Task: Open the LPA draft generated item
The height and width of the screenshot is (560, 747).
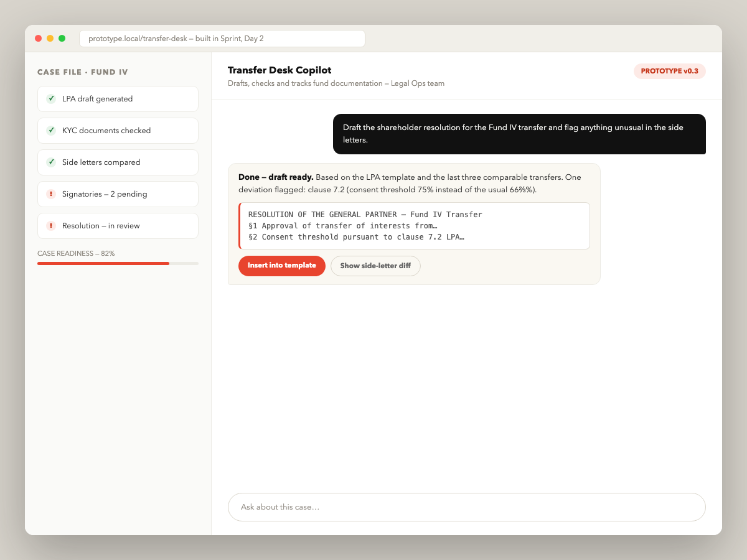Action: 118,99
